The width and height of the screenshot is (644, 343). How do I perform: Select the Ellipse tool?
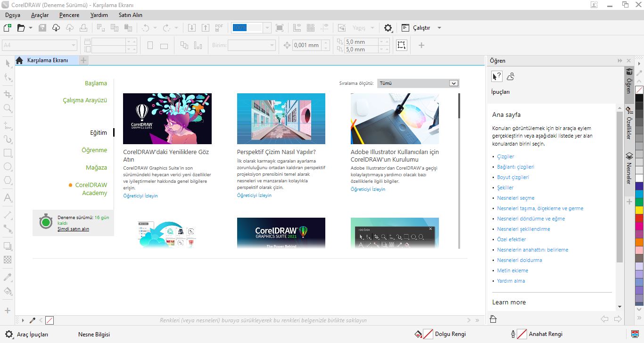coord(8,167)
